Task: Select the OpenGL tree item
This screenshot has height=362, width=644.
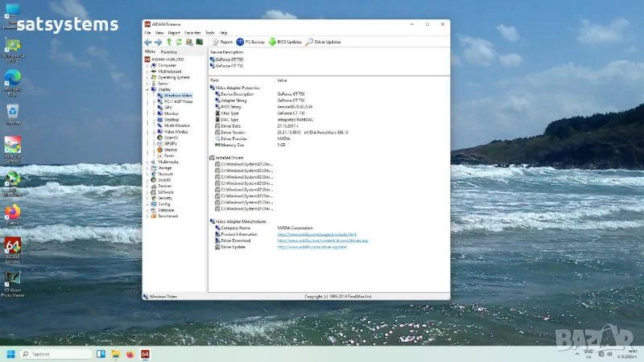Action: [171, 138]
